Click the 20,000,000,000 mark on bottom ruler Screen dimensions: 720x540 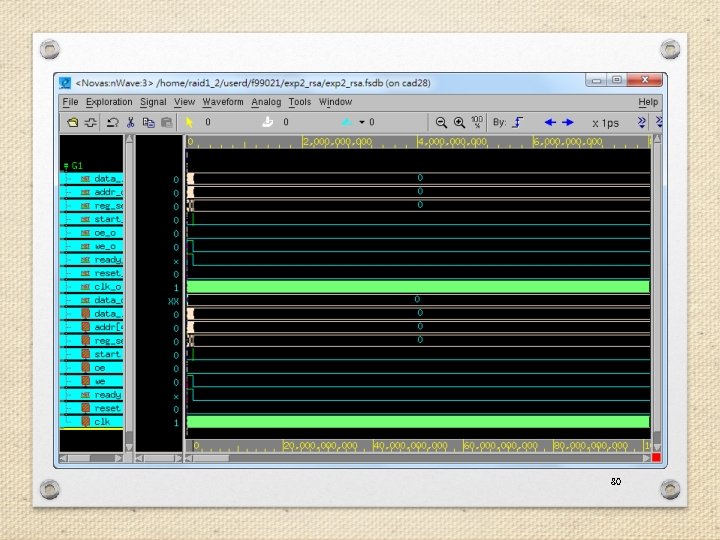[x=321, y=446]
